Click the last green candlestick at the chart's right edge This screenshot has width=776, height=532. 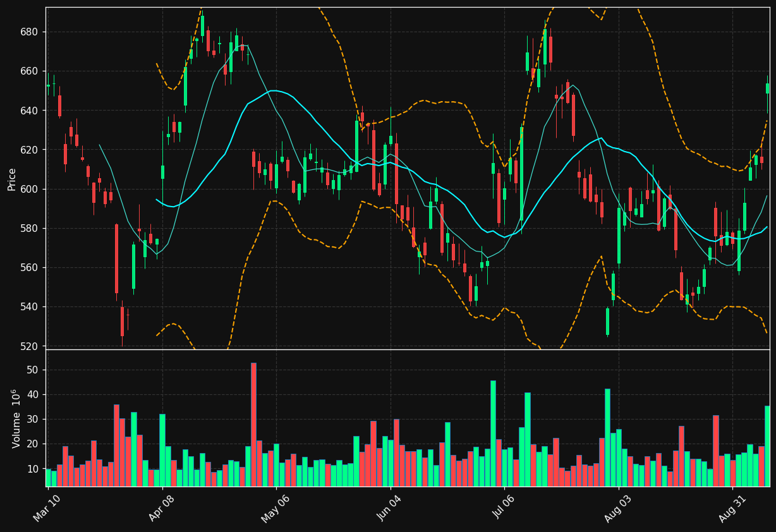click(x=767, y=88)
